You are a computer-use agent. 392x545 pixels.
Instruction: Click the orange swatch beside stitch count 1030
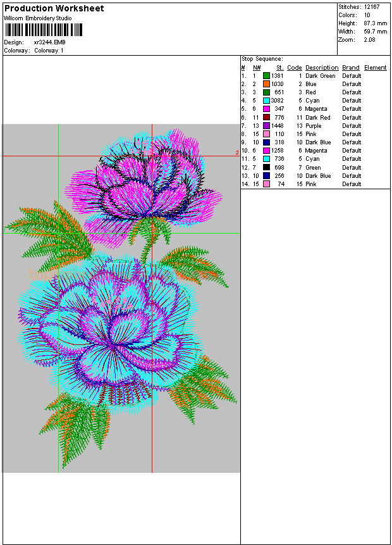(x=266, y=84)
